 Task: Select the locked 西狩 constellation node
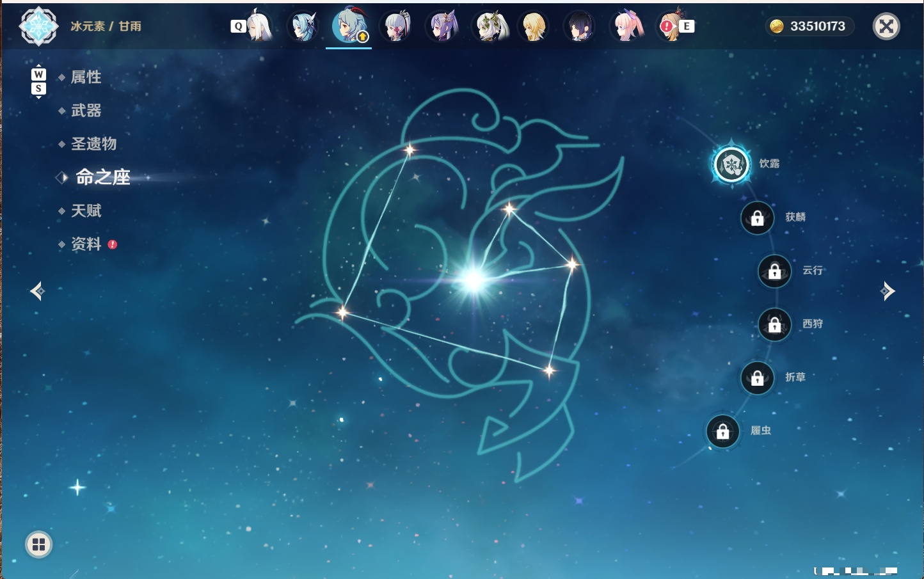(775, 324)
